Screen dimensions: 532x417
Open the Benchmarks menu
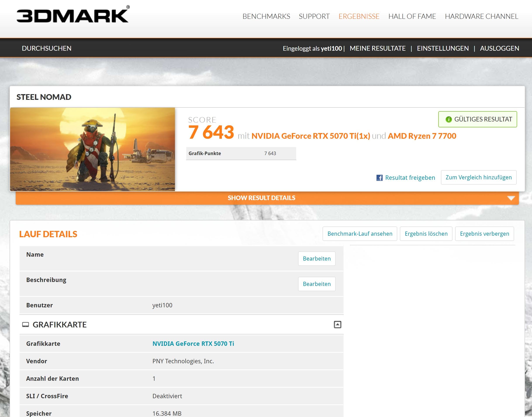(266, 16)
